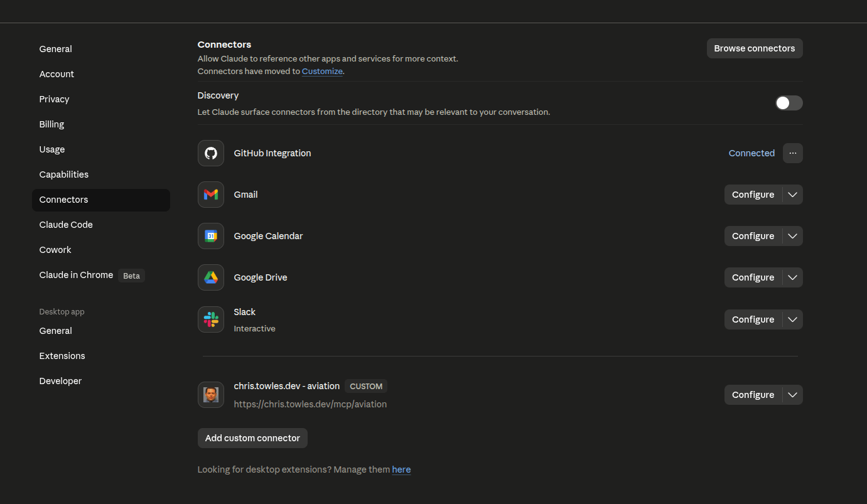This screenshot has width=867, height=504.
Task: Click the Slack logo icon
Action: point(211,319)
